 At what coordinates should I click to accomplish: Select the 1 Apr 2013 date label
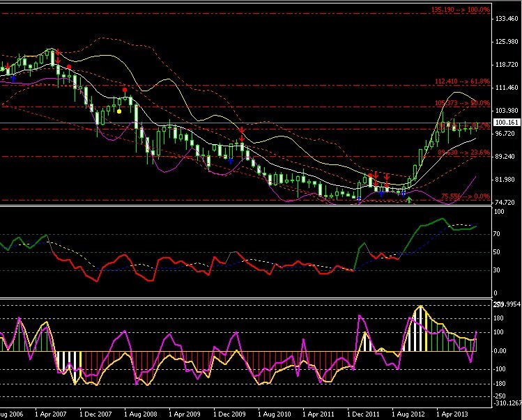pyautogui.click(x=452, y=414)
